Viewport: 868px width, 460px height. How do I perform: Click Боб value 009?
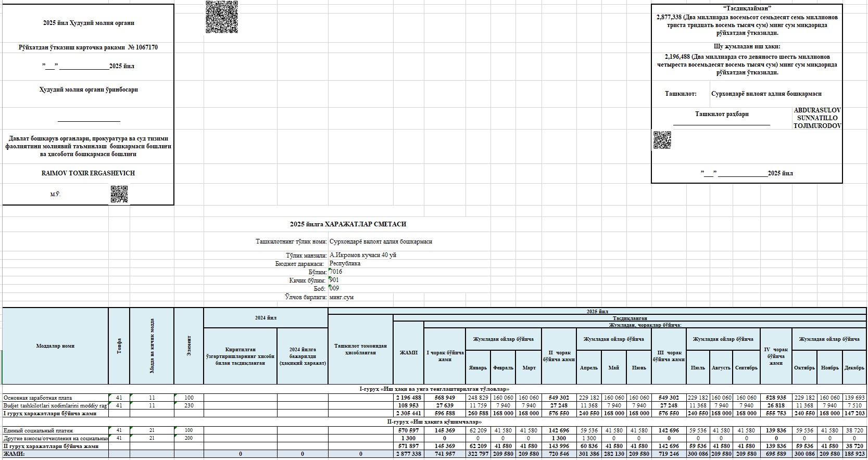[334, 288]
